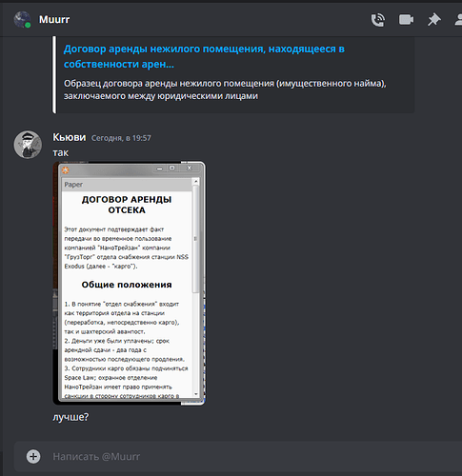This screenshot has height=476, width=462.
Task: Open the Договор аренды нежилого помещения link
Action: [204, 56]
